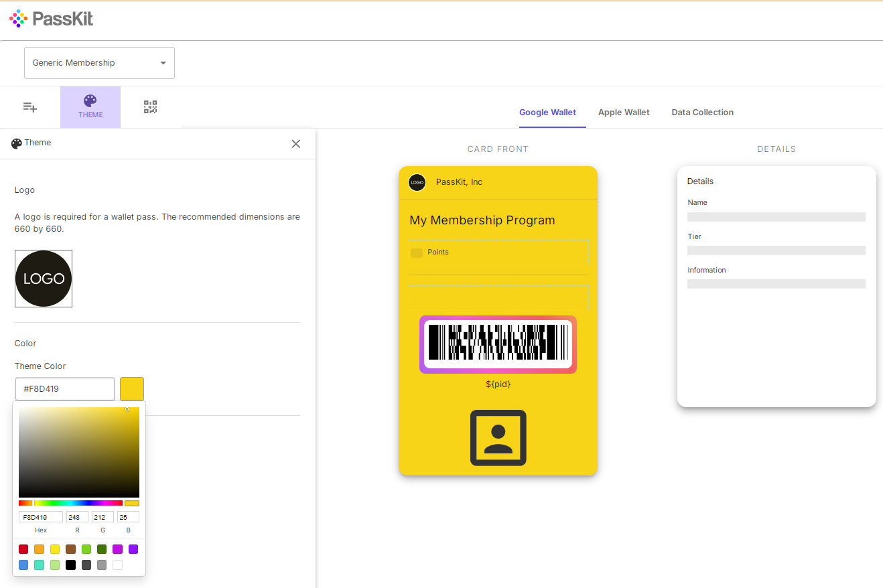Screen dimensions: 883x588
Task: Click the Points field icon on the card
Action: coord(417,252)
